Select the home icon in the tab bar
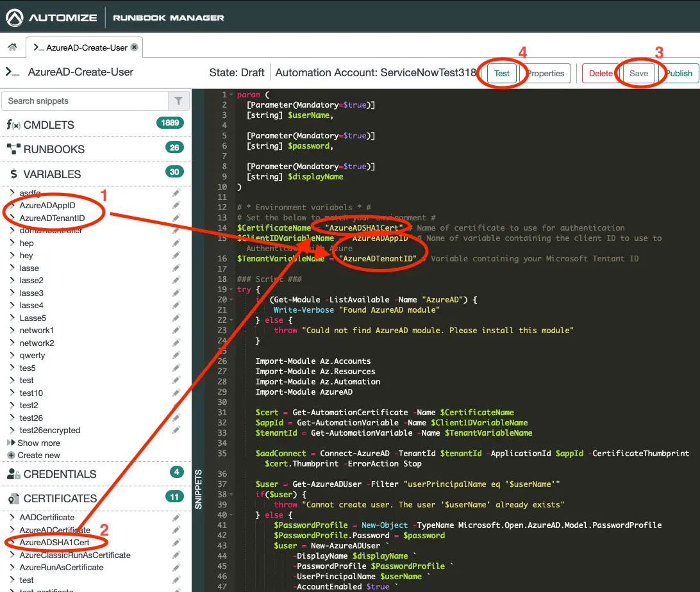Viewport: 700px width, 592px height. [x=12, y=47]
